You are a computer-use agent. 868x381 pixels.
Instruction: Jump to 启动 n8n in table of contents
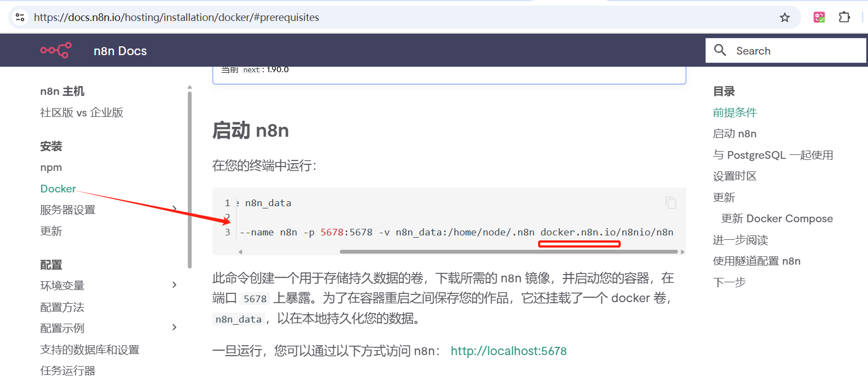click(x=735, y=133)
